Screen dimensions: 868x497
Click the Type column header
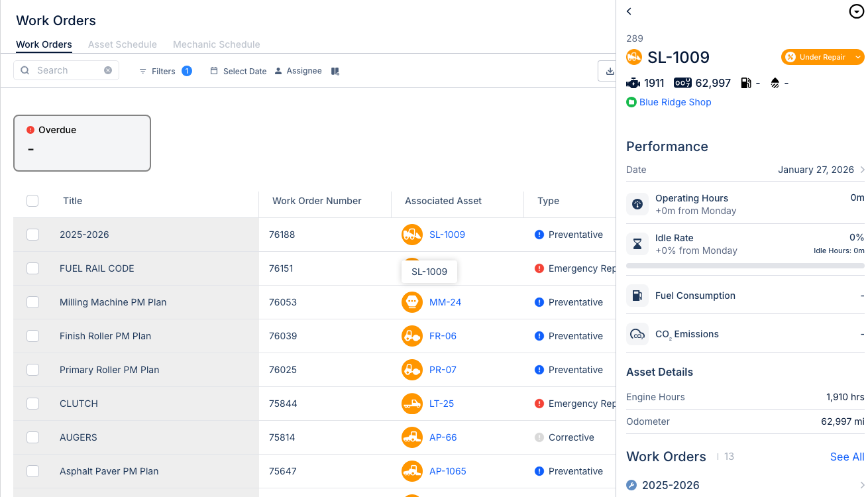tap(548, 201)
